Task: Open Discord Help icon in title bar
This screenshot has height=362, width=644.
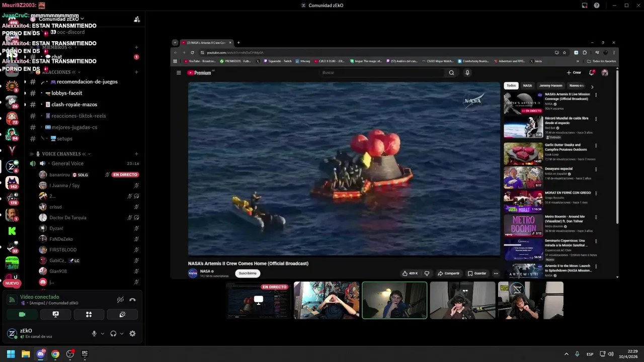Action: point(597,6)
